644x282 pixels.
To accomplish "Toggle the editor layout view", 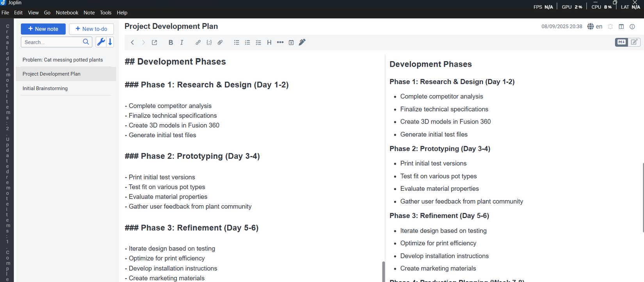I will pyautogui.click(x=621, y=27).
